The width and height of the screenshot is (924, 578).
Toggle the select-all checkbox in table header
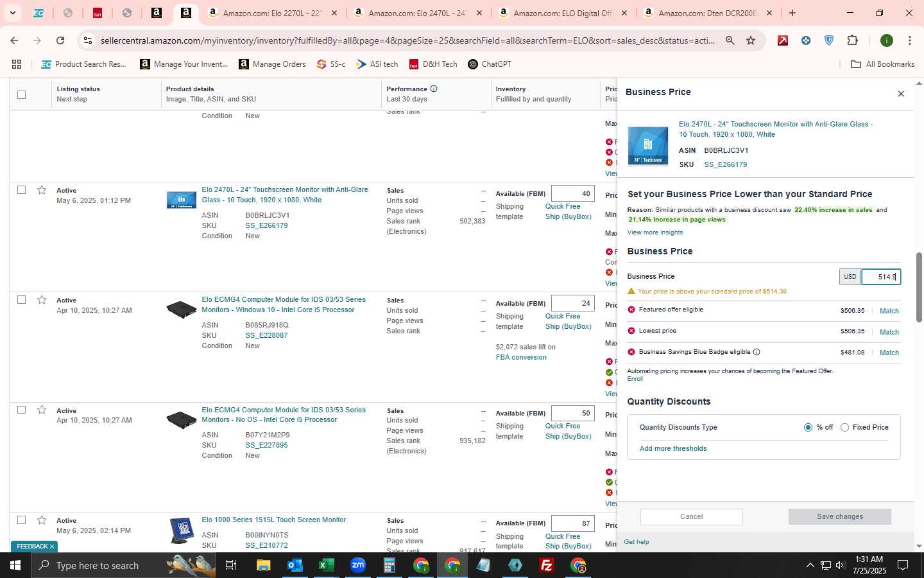pyautogui.click(x=21, y=94)
